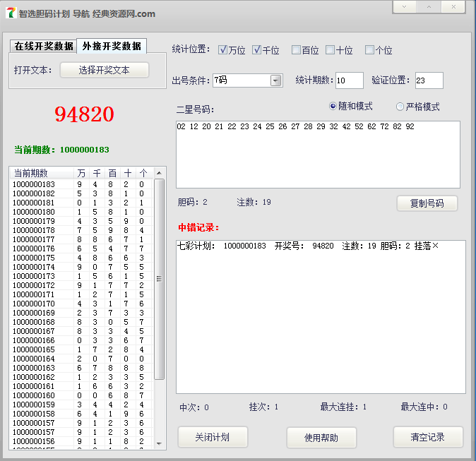
Task: Click the red 94820 winning number
Action: click(x=84, y=114)
